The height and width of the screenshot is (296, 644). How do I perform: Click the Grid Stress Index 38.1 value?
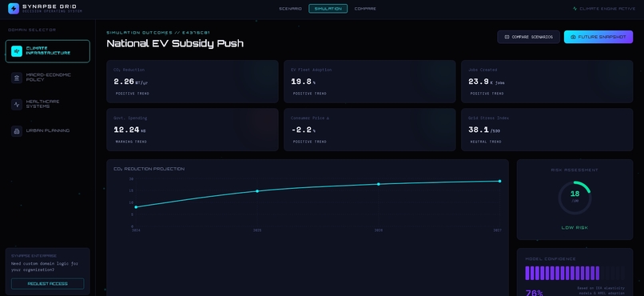tap(479, 130)
